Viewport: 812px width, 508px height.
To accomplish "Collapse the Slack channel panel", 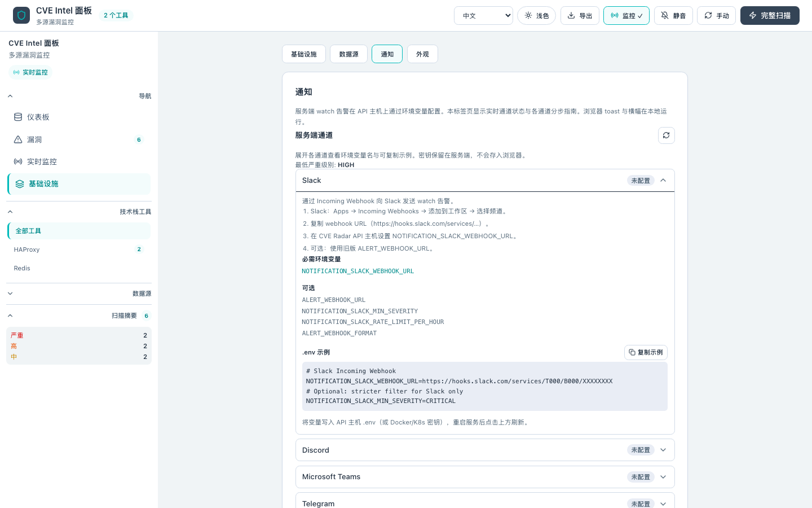I will coord(485,181).
